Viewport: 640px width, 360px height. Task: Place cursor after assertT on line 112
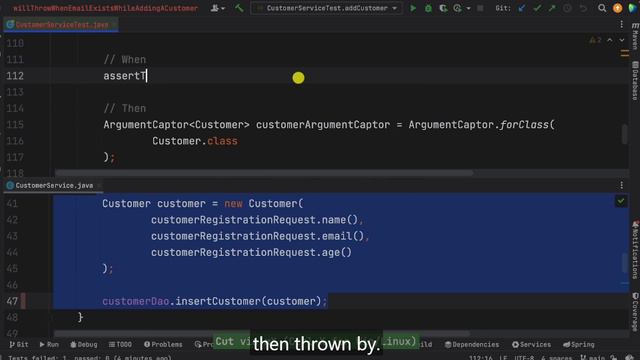click(147, 76)
